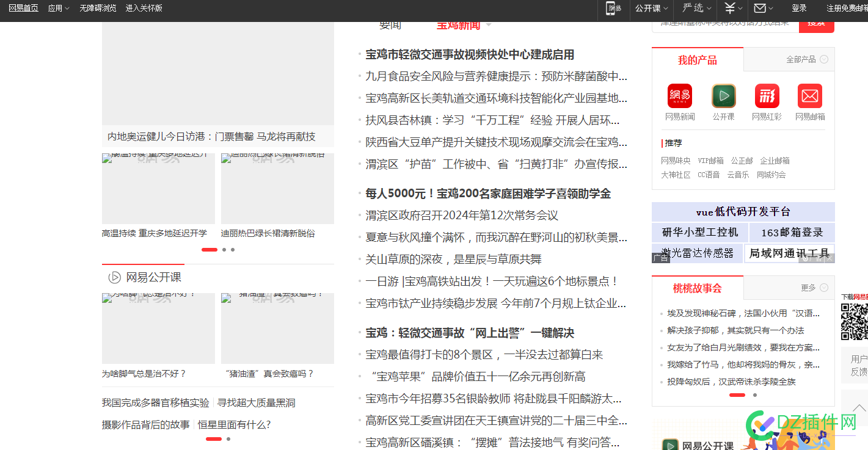Open the 同城约会 recommended link
The width and height of the screenshot is (868, 450).
coord(771,175)
